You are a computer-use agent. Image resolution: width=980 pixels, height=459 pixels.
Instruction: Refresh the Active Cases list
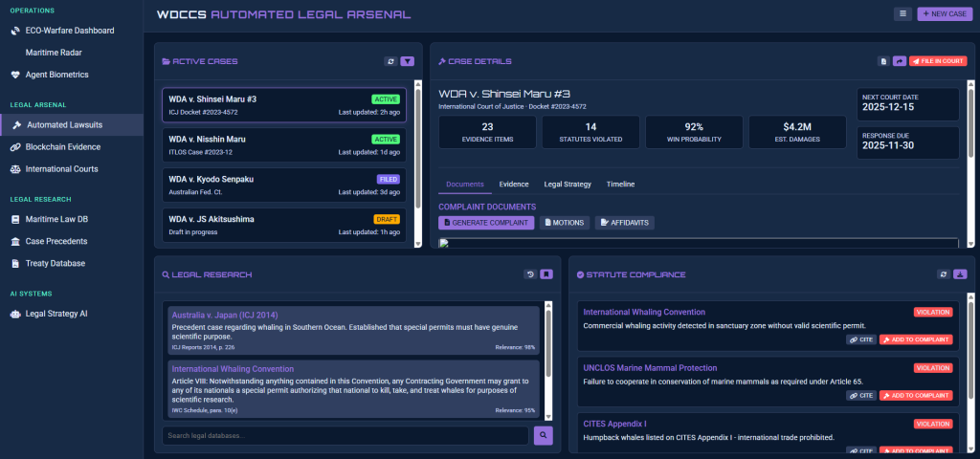tap(390, 61)
